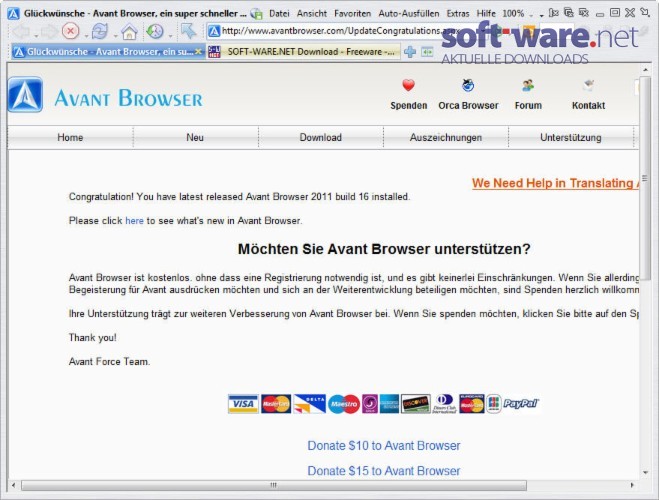Open the Auto-Ausfüllen menu
Viewport: 659px width, 500px height.
(409, 13)
